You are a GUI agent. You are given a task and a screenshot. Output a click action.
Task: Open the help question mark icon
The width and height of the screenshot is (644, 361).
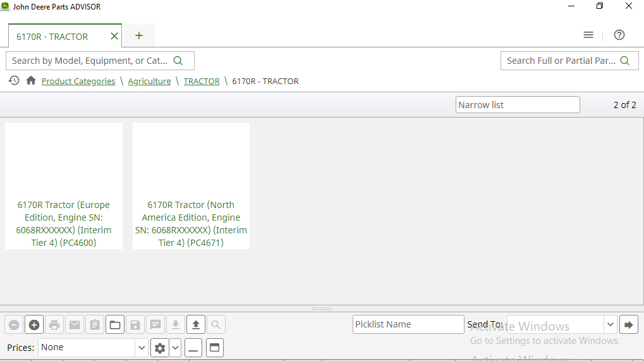click(x=619, y=35)
